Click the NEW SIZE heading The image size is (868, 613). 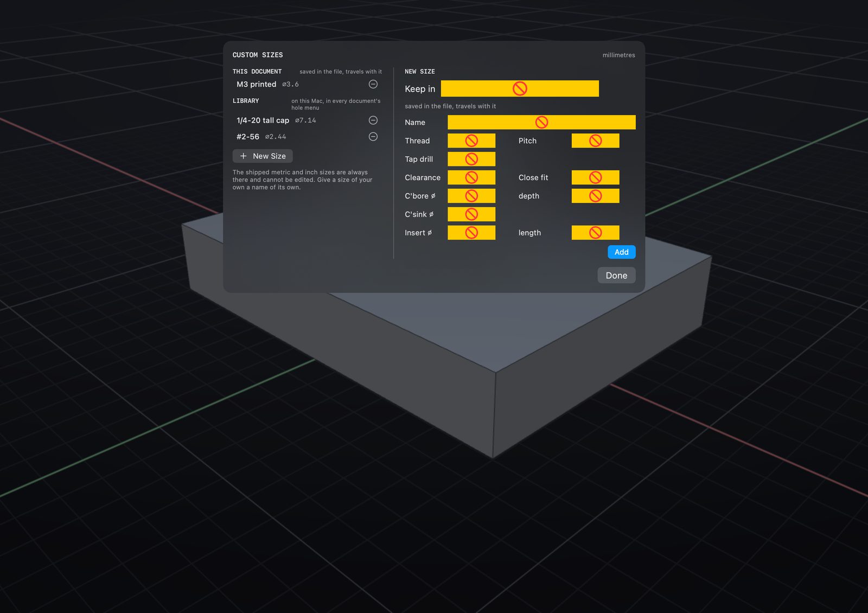(x=420, y=72)
